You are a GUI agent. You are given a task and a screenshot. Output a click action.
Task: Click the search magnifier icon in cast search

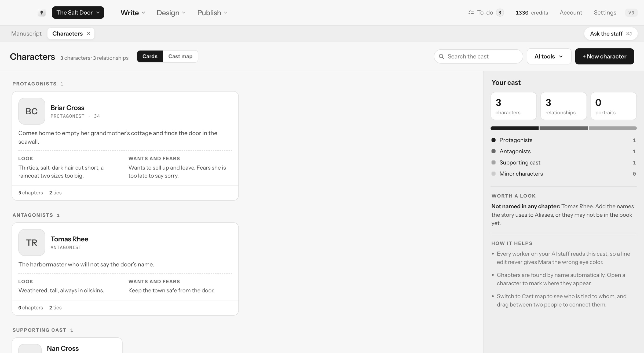pos(441,56)
